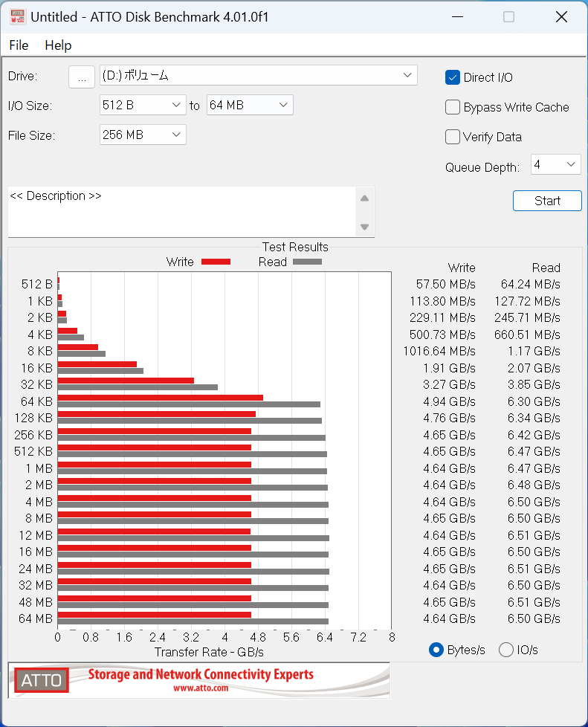Expand the 64 MB maximum I/O size dropdown
Image resolution: width=588 pixels, height=727 pixels.
point(250,106)
